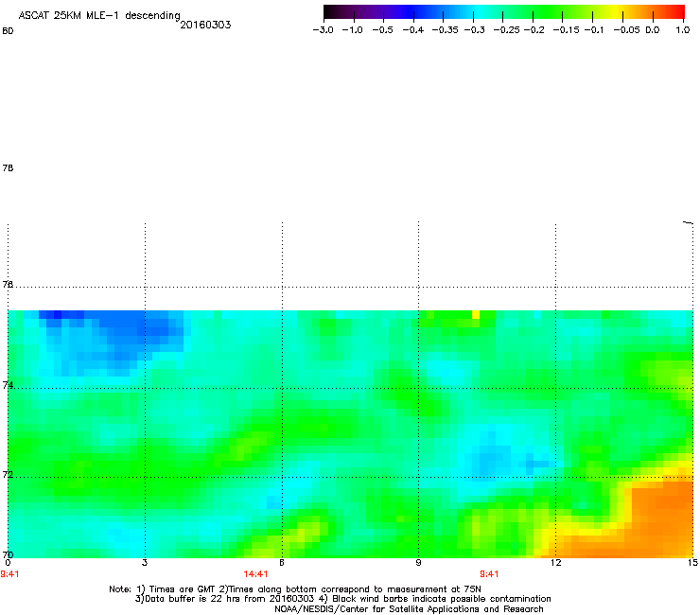Click the large orange region of the map
The image size is (700, 615).
[660, 518]
